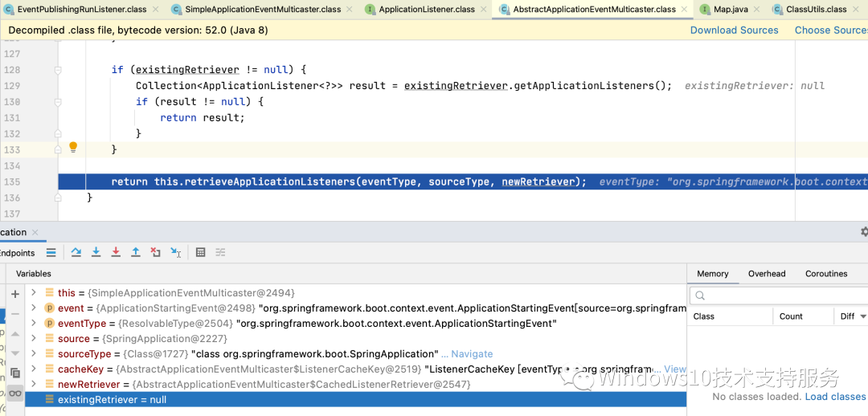
Task: Toggle fold marker at line 136
Action: 58,198
